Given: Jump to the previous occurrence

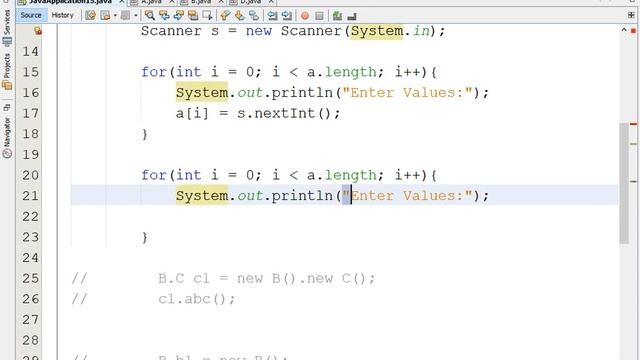Looking at the screenshot, I should click(x=164, y=16).
